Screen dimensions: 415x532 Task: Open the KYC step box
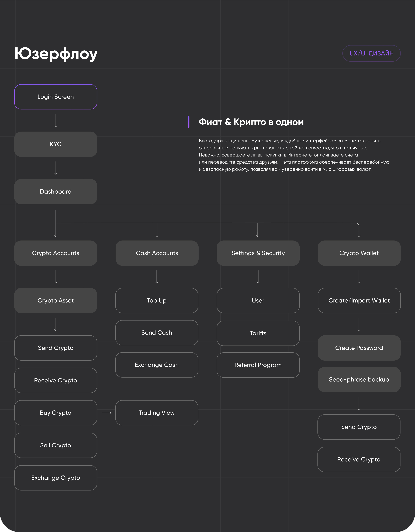[x=56, y=144]
